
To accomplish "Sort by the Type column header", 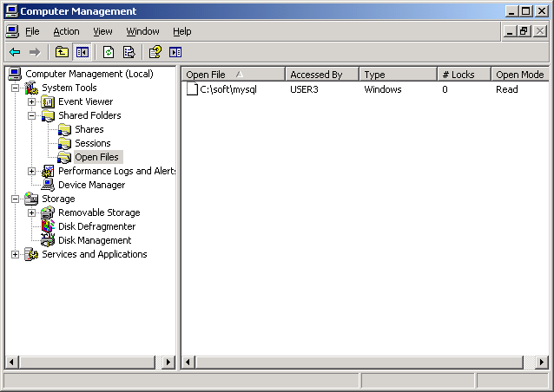I will 399,75.
